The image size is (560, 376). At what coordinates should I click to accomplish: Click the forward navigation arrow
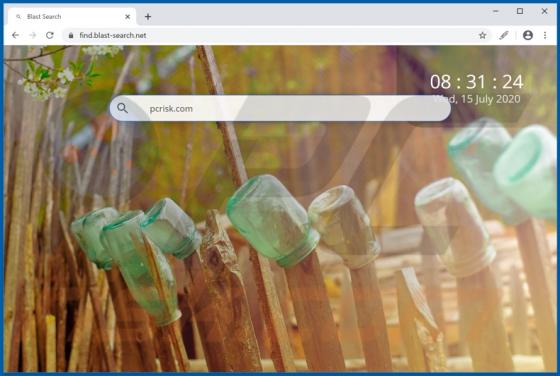[32, 35]
